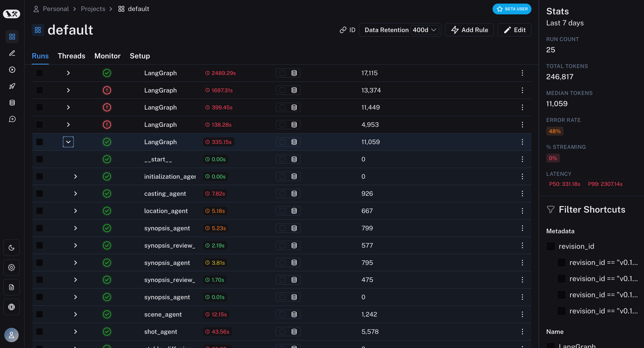The image size is (644, 348).
Task: Select checkbox for the 2489.29s LangGraph run
Action: pos(40,73)
